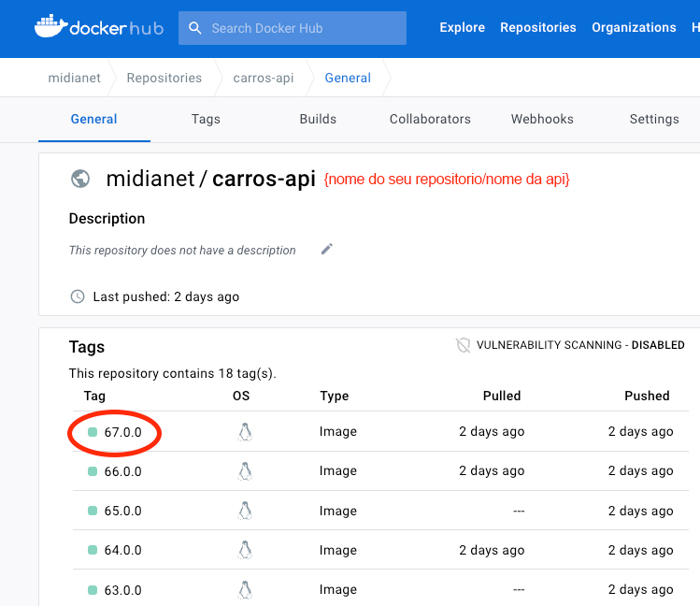Open the 67.0.0 tag link
Viewport: 700px width, 606px height.
pyautogui.click(x=122, y=432)
